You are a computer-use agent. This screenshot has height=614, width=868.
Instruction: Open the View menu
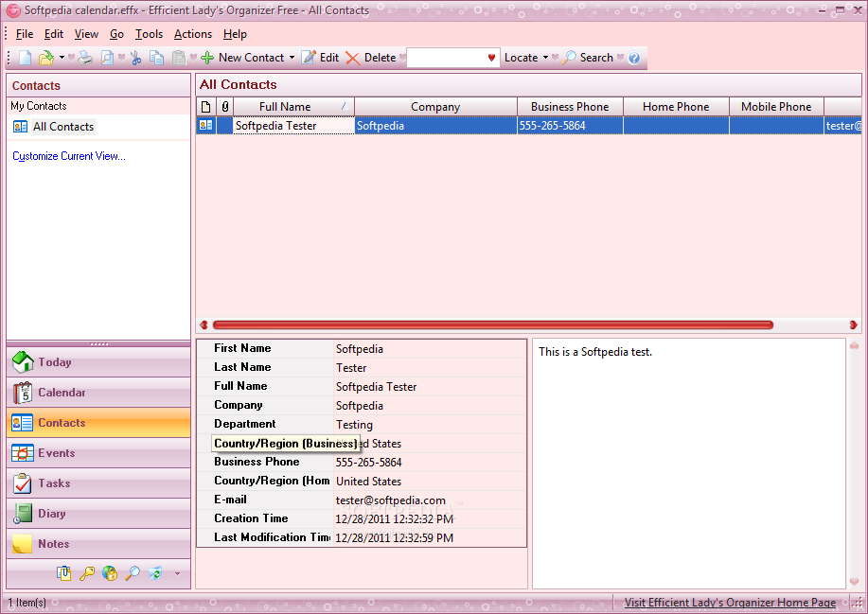pyautogui.click(x=86, y=34)
